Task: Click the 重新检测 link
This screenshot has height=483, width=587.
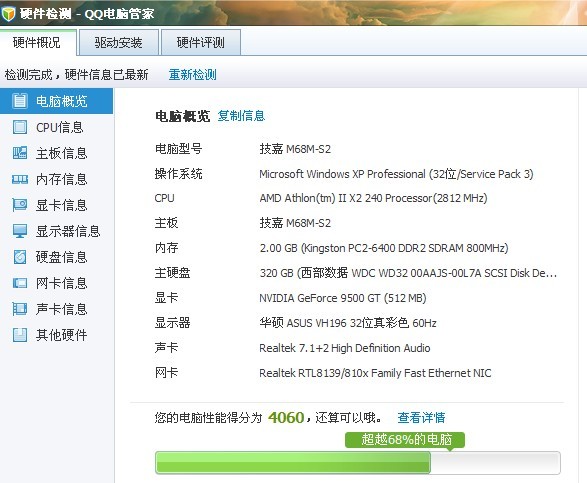Action: (x=192, y=75)
